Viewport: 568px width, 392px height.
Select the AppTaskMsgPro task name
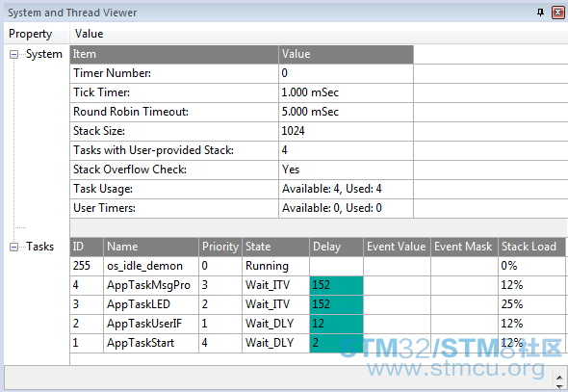[x=148, y=285]
